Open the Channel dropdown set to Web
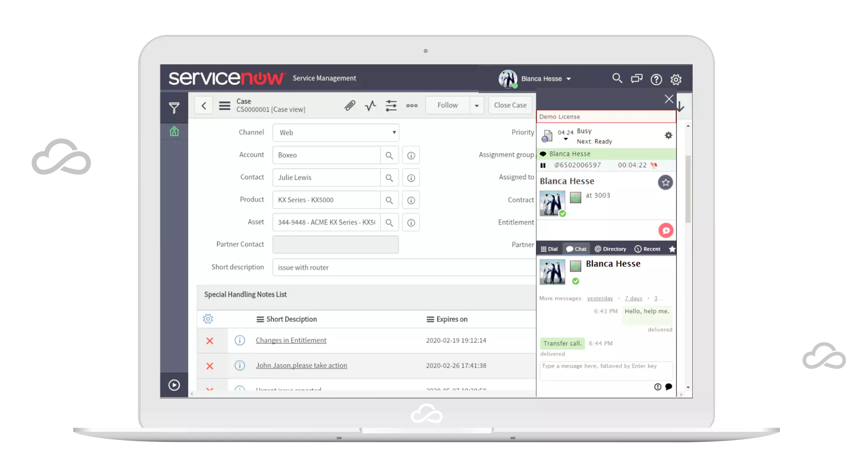This screenshot has width=868, height=464. click(x=336, y=133)
